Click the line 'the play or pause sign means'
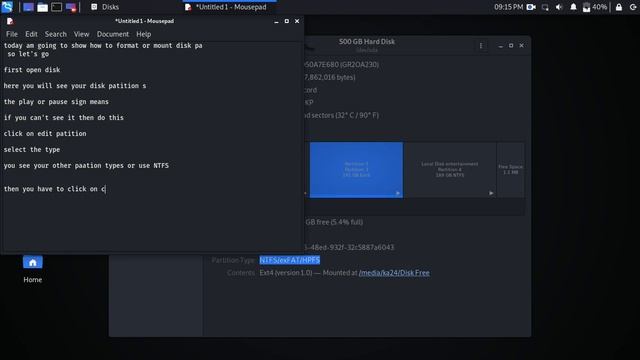Image resolution: width=640 pixels, height=360 pixels. 56,102
